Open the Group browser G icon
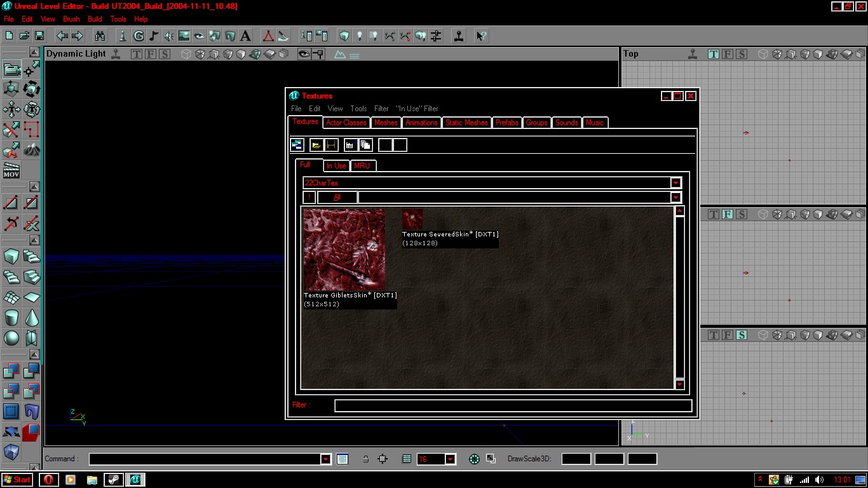Screen dimensions: 868x488 (138, 36)
